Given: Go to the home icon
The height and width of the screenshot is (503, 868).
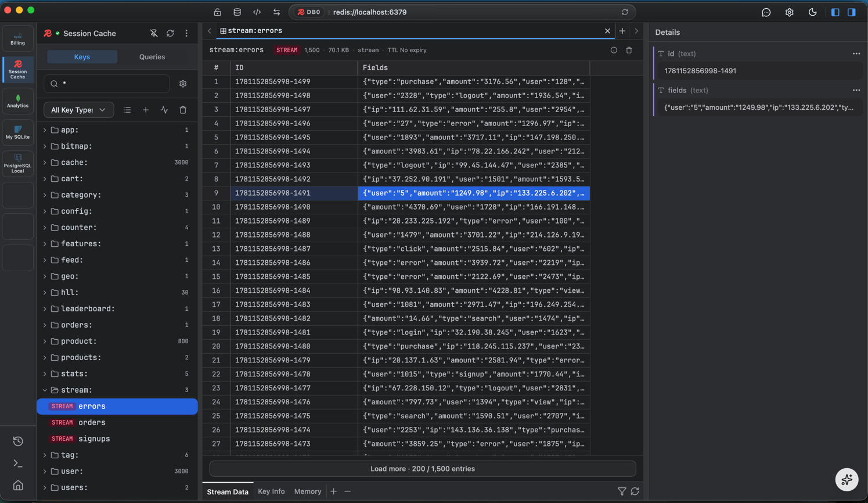Looking at the screenshot, I should click(18, 486).
